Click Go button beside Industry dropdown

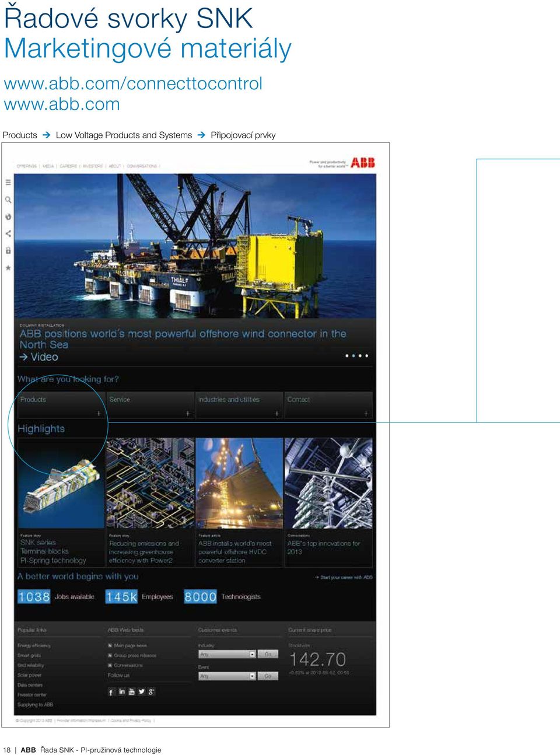[x=268, y=654]
